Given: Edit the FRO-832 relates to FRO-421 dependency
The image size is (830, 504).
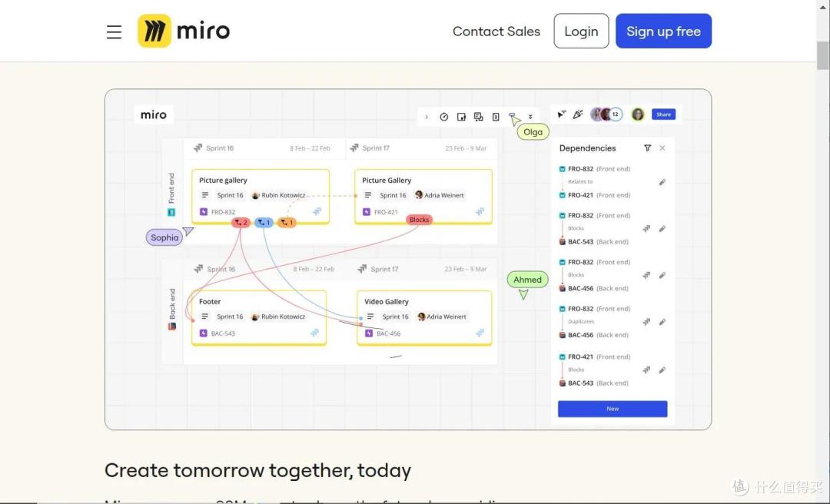Looking at the screenshot, I should tap(662, 182).
